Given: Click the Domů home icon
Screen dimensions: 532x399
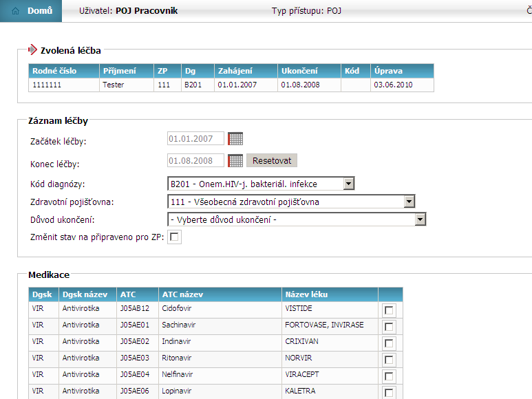Looking at the screenshot, I should (x=16, y=11).
